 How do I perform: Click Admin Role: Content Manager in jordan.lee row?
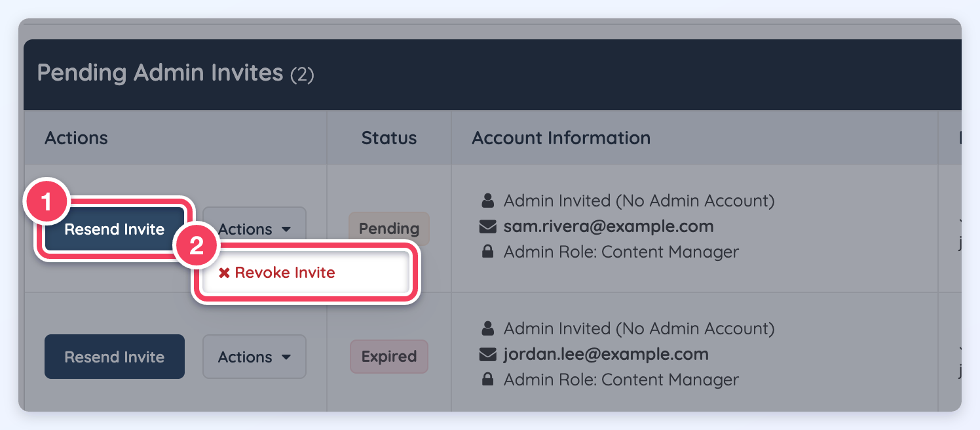pos(621,380)
